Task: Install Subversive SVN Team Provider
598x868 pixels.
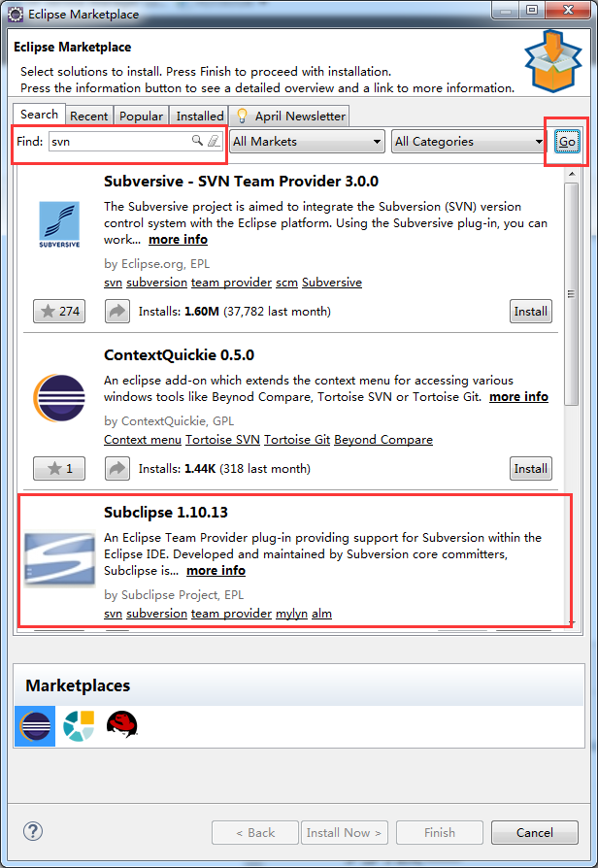Action: [530, 311]
